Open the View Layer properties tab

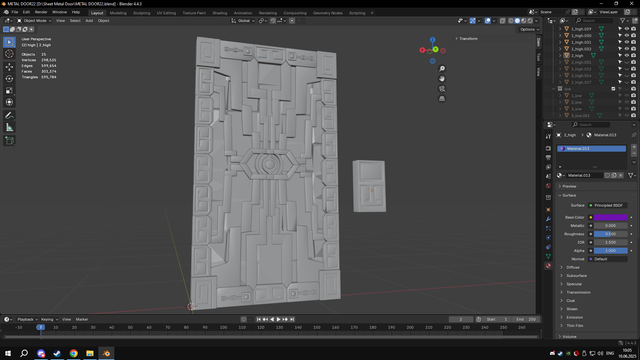(548, 167)
